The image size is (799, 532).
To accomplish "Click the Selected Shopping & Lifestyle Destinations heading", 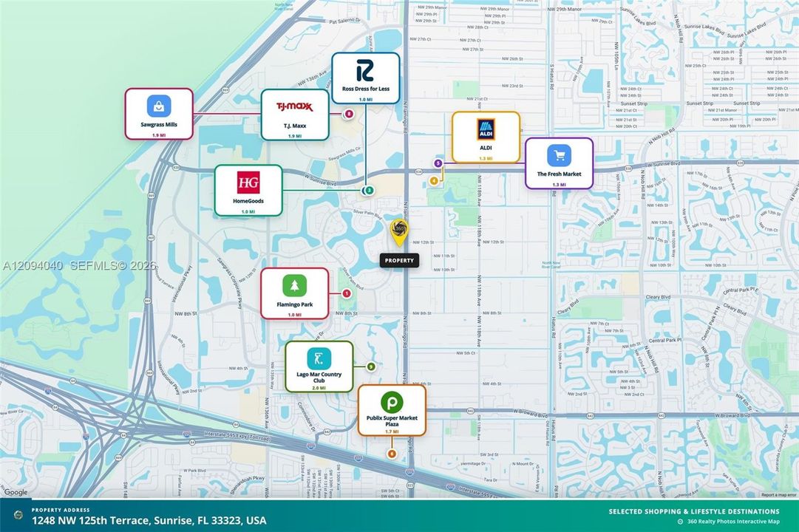I will [x=693, y=511].
